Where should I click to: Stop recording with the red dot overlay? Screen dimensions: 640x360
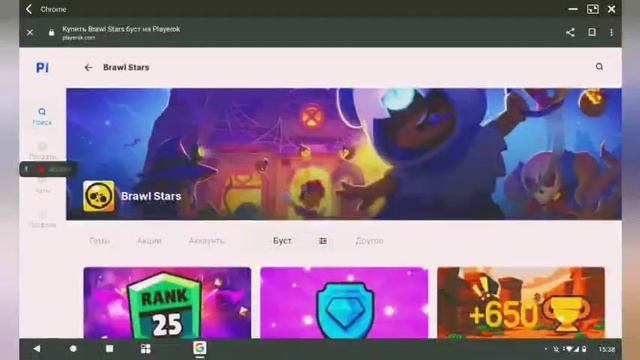pyautogui.click(x=41, y=169)
